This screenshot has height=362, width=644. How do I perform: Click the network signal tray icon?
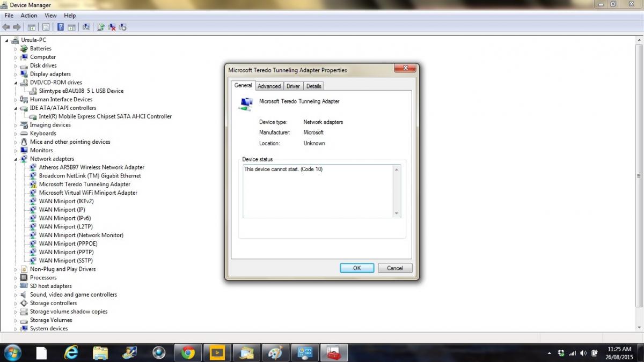572,353
